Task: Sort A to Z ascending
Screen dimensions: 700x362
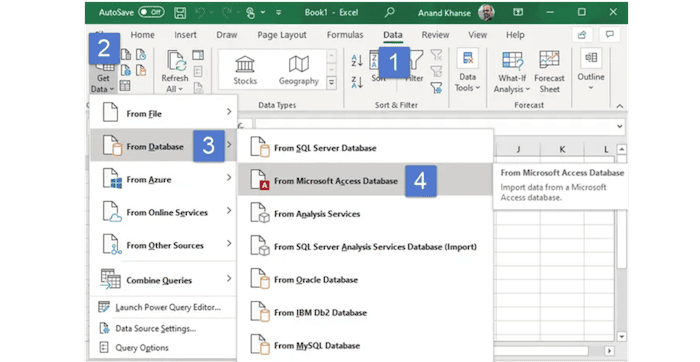Action: 357,60
